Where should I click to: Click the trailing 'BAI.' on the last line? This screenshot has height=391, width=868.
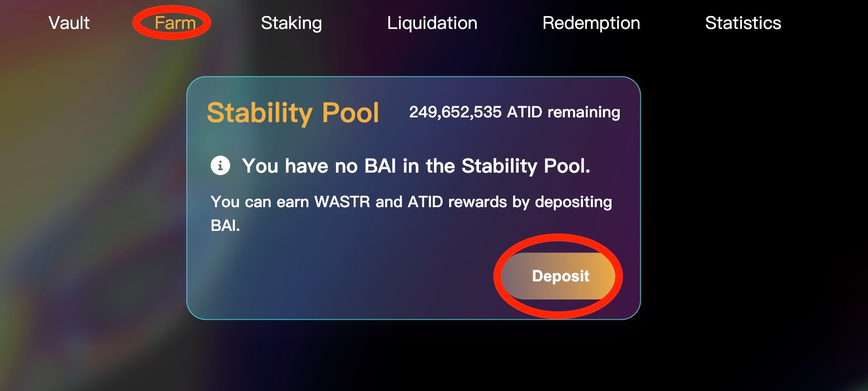click(x=225, y=225)
